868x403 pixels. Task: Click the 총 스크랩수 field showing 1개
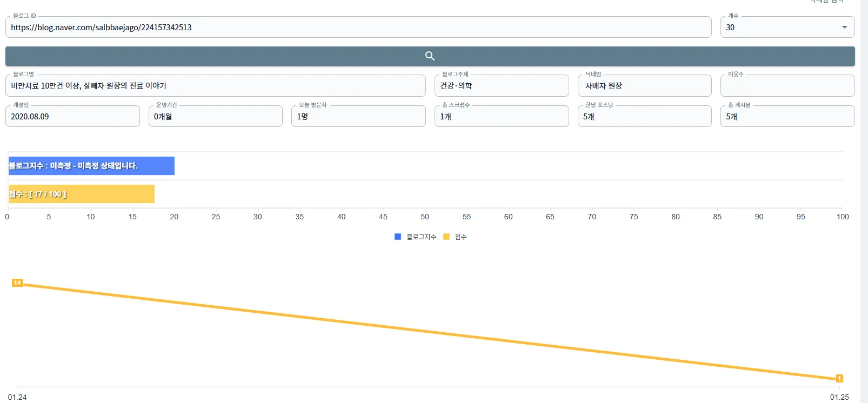[x=501, y=117]
